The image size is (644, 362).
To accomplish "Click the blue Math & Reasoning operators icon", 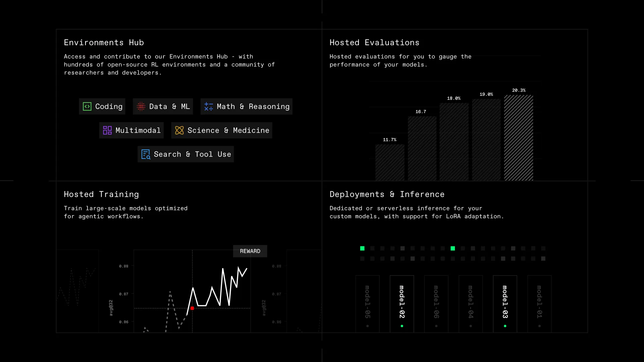I will pos(209,107).
